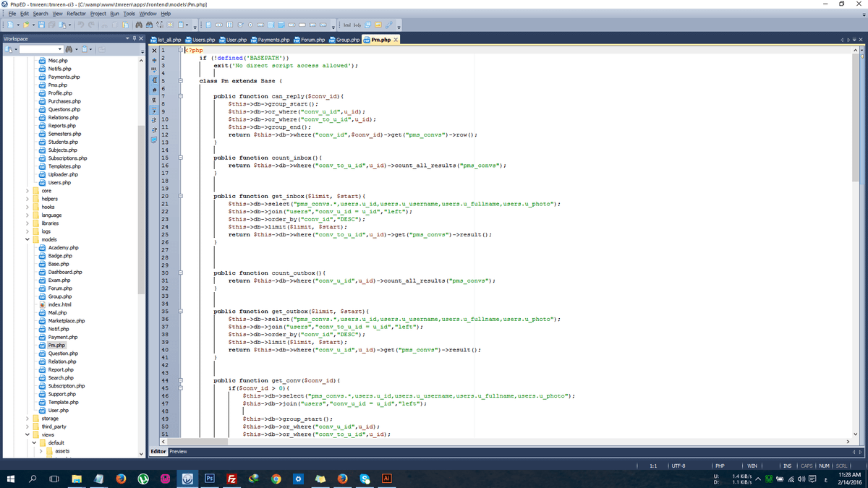Image resolution: width=868 pixels, height=488 pixels.
Task: Click the hyperlink chain icon in toolbar
Action: (390, 26)
